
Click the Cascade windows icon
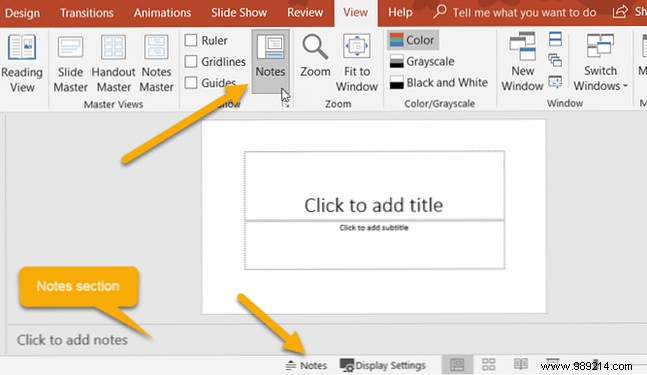click(555, 60)
